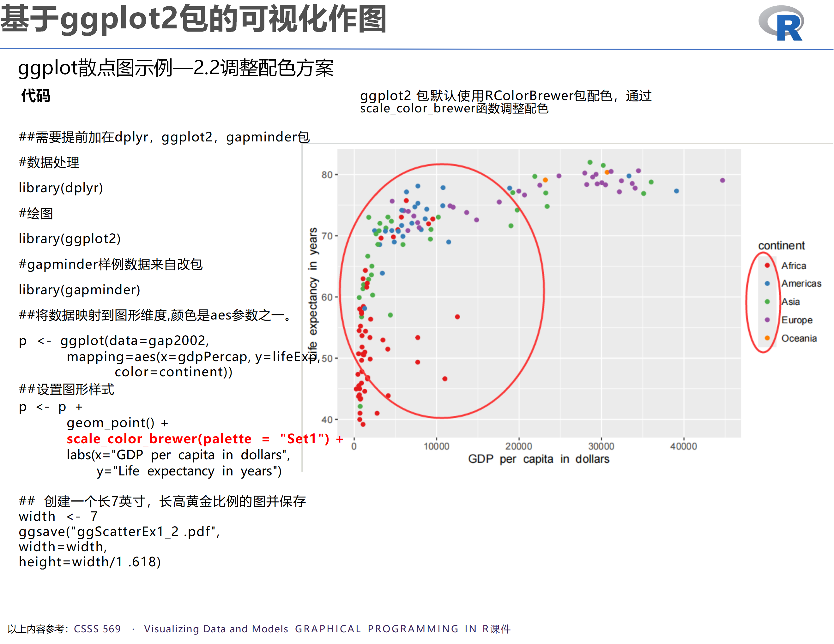
Task: Click the legend label "Oceania"
Action: click(x=799, y=338)
